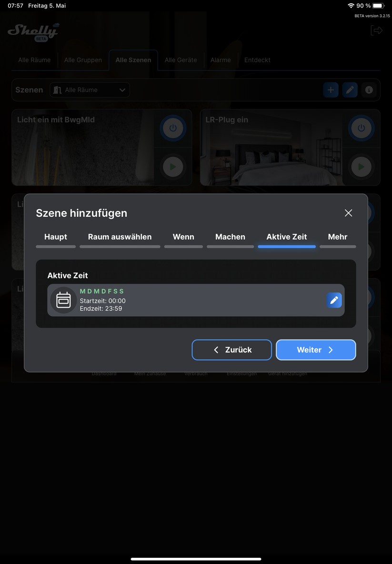Toggle power for LR-Plug ein scene

pyautogui.click(x=361, y=129)
